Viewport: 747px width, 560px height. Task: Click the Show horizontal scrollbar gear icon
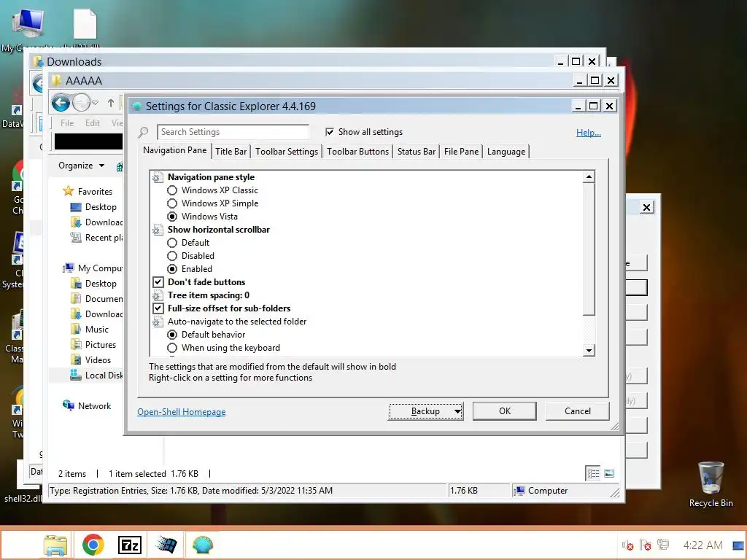158,230
